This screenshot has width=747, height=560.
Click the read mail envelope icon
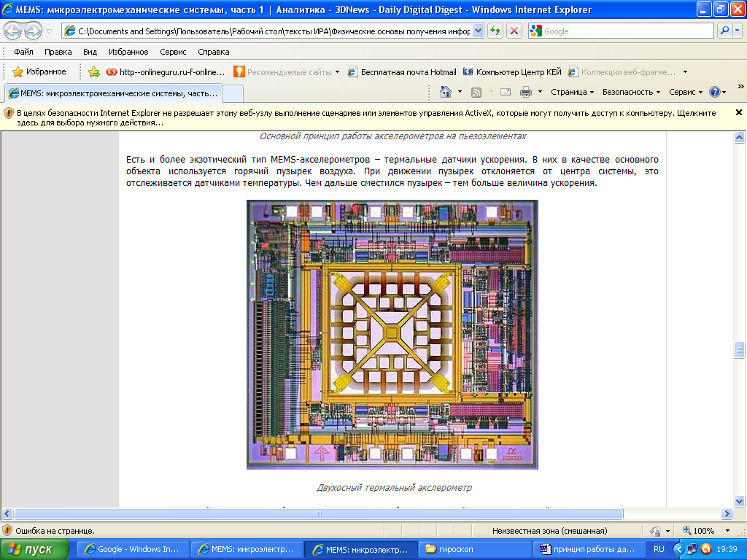tap(506, 92)
